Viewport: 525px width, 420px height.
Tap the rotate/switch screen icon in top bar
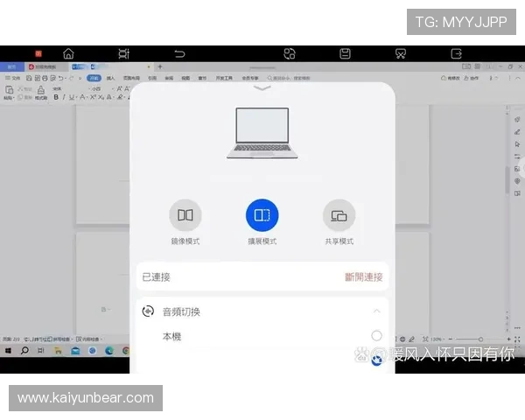(290, 53)
